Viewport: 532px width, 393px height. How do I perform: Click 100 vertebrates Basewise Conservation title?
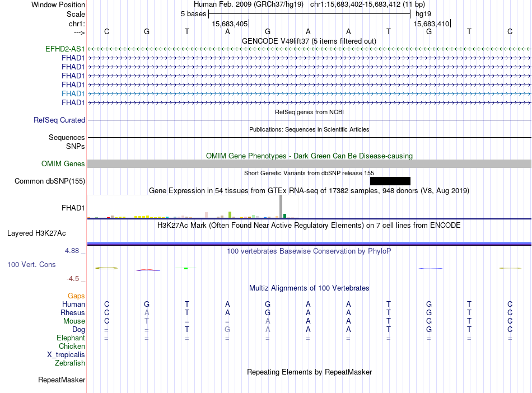coord(309,251)
